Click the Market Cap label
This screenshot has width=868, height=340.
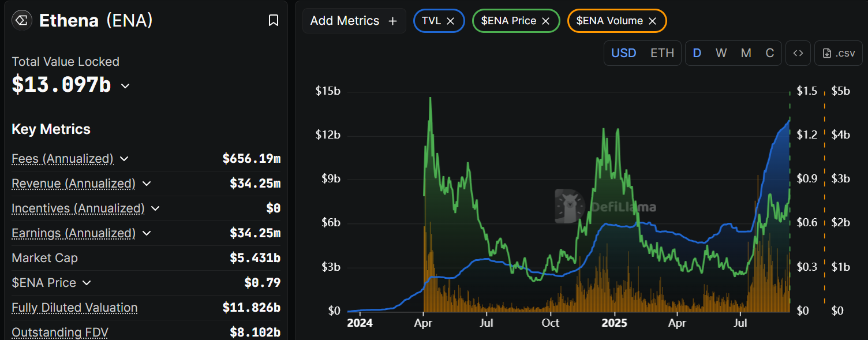pyautogui.click(x=44, y=258)
